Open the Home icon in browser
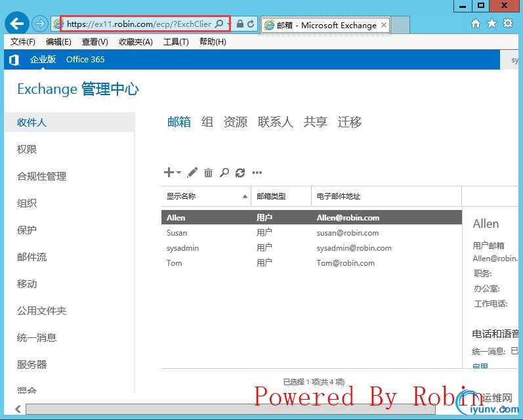The image size is (523, 420). 476,24
